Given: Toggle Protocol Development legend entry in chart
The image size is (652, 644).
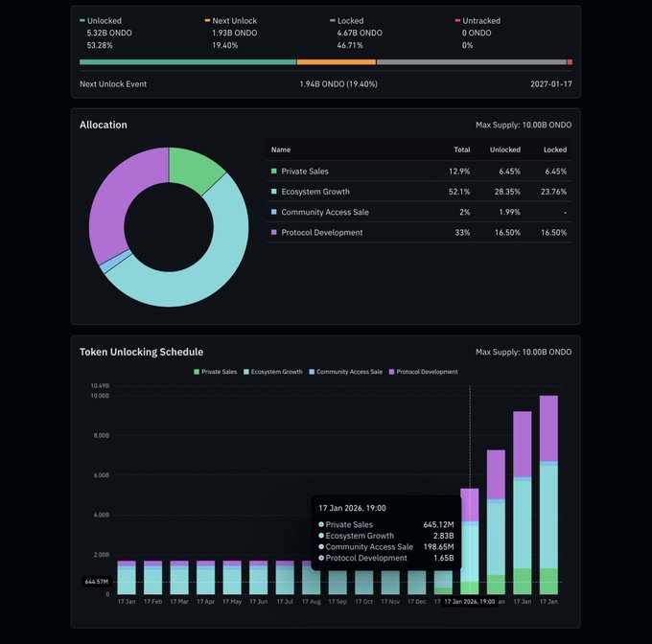Looking at the screenshot, I should pyautogui.click(x=423, y=372).
